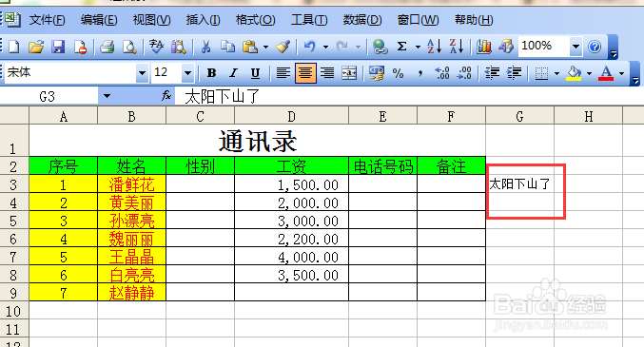
Task: Sort descending Z to A
Action: click(x=457, y=47)
